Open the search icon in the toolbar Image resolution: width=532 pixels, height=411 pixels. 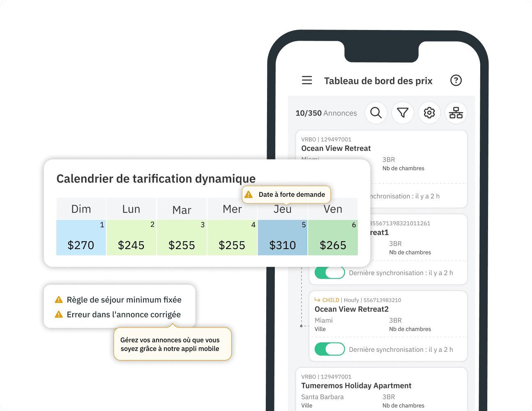tap(376, 113)
